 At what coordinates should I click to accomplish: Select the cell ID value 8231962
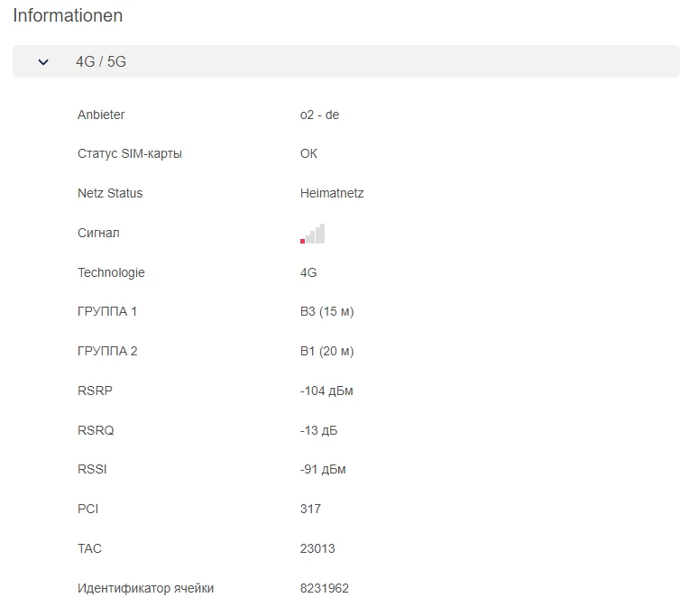click(325, 588)
